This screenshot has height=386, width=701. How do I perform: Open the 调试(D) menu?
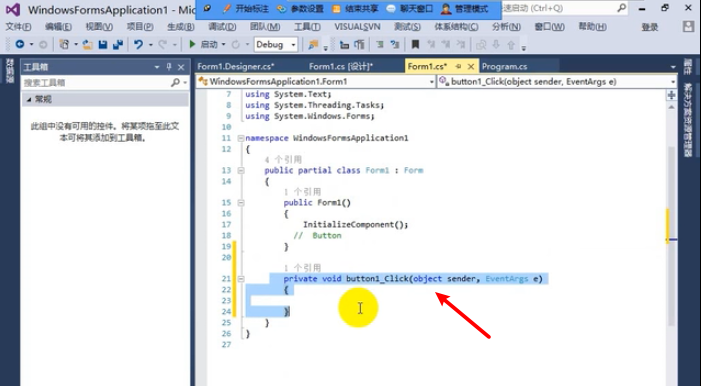pos(222,27)
